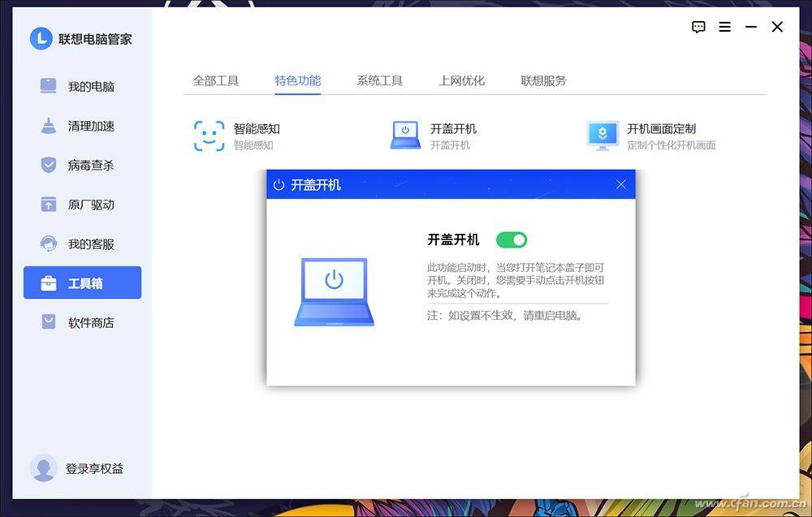Screen dimensions: 812x517
Task: Open the 开机画面定制 monitor icon
Action: tap(603, 136)
